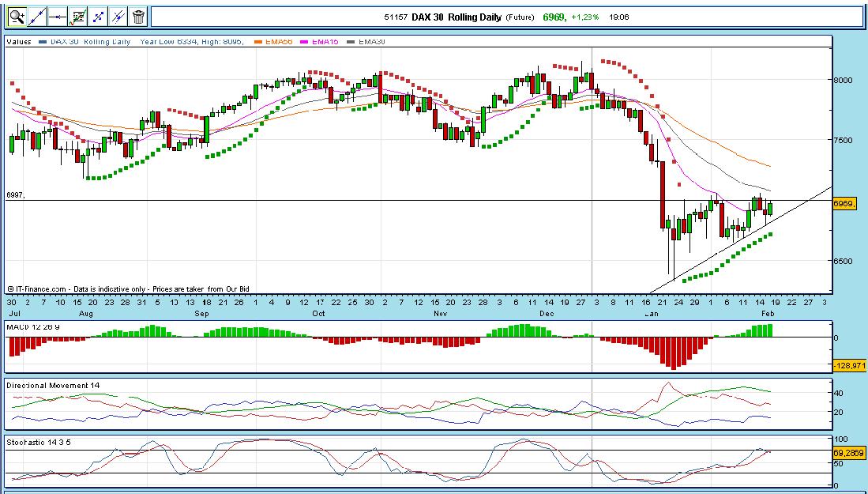868x494 pixels.
Task: Click the Feb month label on time axis
Action: (x=768, y=314)
